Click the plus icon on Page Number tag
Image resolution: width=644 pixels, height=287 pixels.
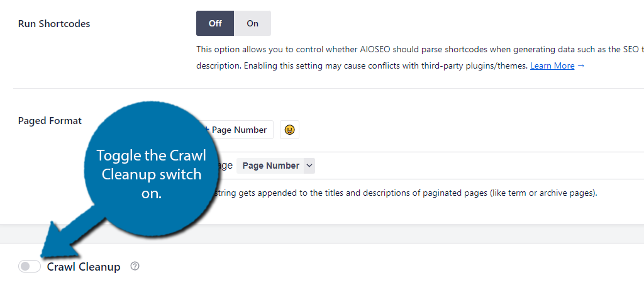pos(208,130)
